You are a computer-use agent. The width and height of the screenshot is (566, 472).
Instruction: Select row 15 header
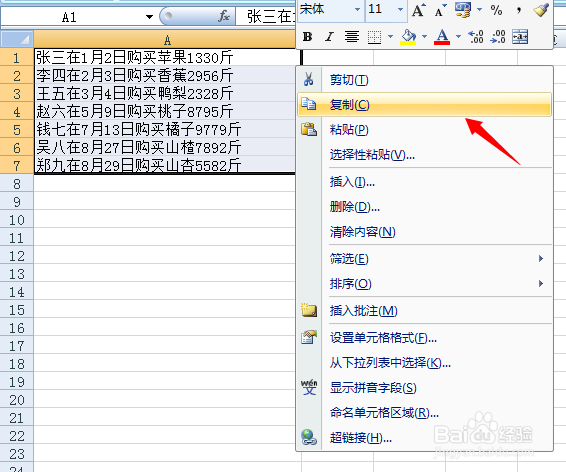click(17, 310)
